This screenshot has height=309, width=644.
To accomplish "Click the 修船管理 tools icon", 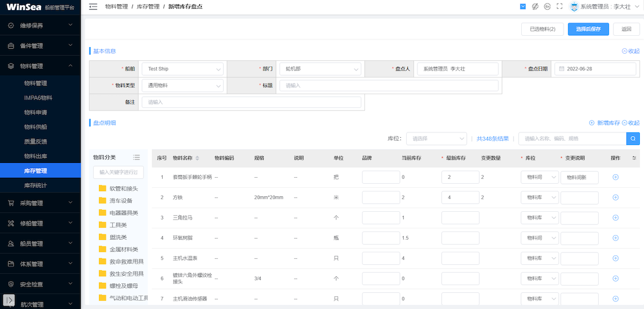I will tap(11, 224).
